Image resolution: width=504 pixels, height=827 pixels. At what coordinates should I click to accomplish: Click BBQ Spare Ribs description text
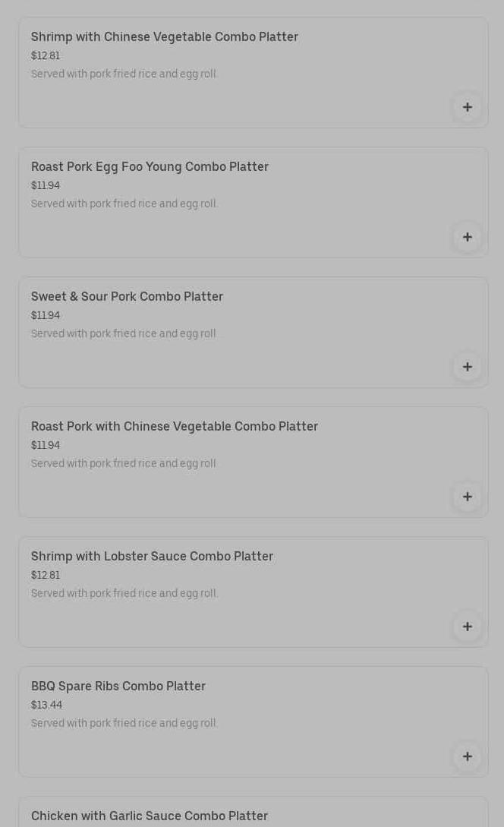point(124,723)
